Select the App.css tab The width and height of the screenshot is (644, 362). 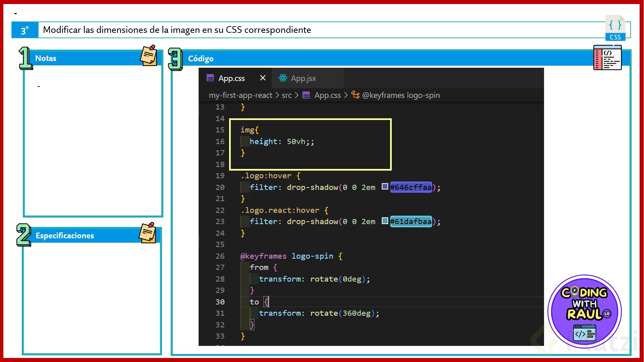coord(231,78)
